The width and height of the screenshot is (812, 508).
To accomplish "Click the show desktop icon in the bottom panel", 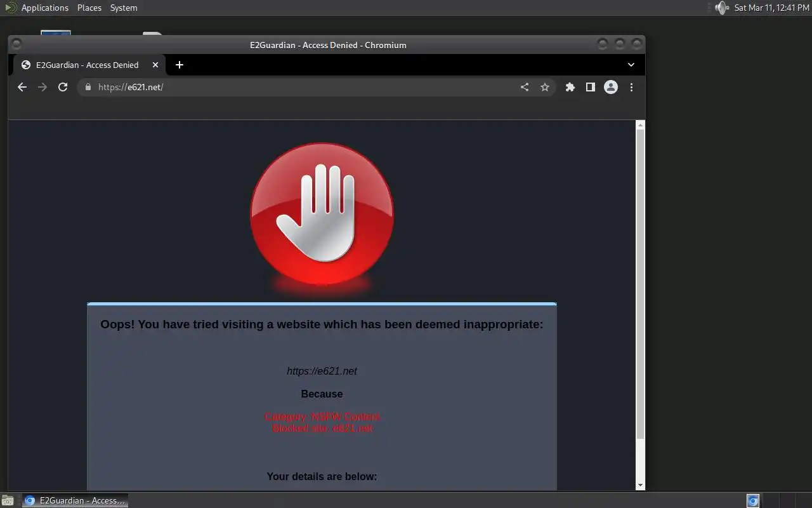I will coord(8,500).
